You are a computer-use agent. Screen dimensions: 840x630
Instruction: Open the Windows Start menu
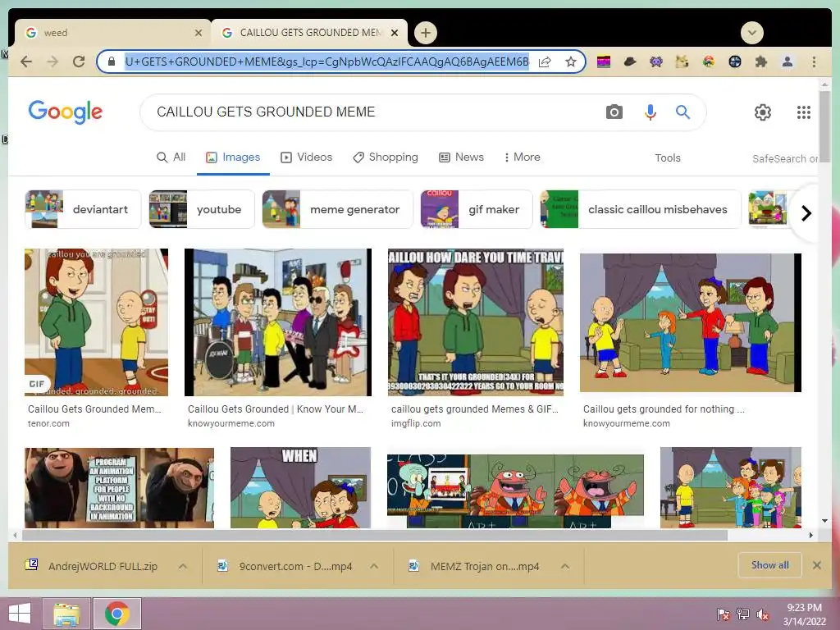(x=20, y=614)
